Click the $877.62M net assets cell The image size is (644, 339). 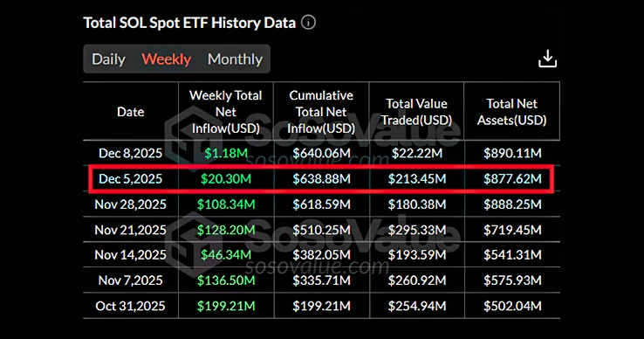tap(512, 178)
